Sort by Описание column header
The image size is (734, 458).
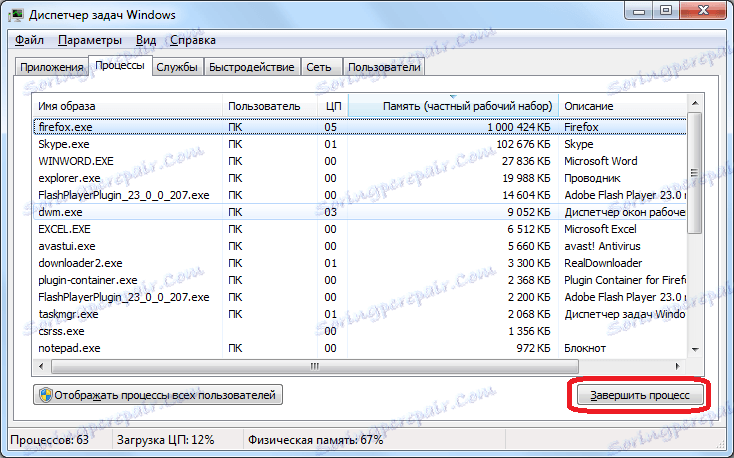tap(623, 106)
